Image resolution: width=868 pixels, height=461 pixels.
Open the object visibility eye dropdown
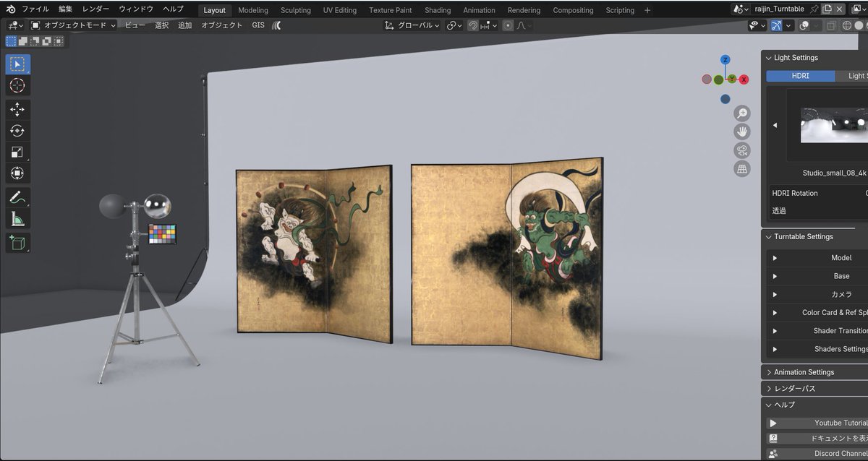pyautogui.click(x=757, y=25)
